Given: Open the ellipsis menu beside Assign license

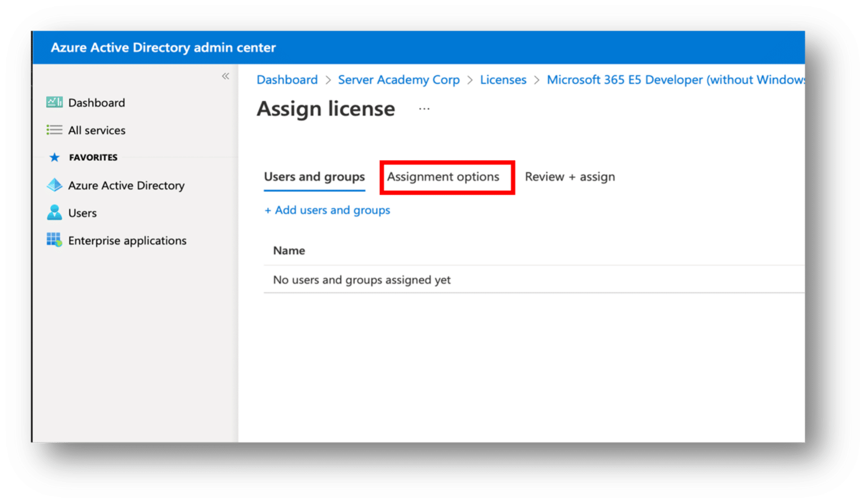Looking at the screenshot, I should [x=424, y=109].
